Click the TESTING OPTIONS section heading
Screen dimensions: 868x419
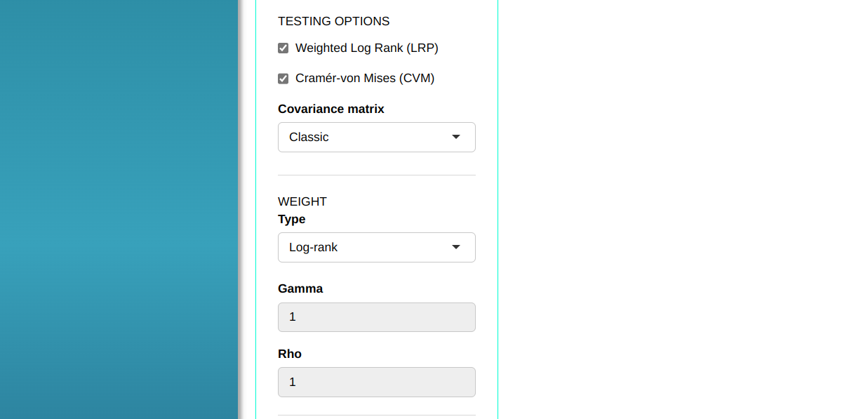click(x=333, y=21)
